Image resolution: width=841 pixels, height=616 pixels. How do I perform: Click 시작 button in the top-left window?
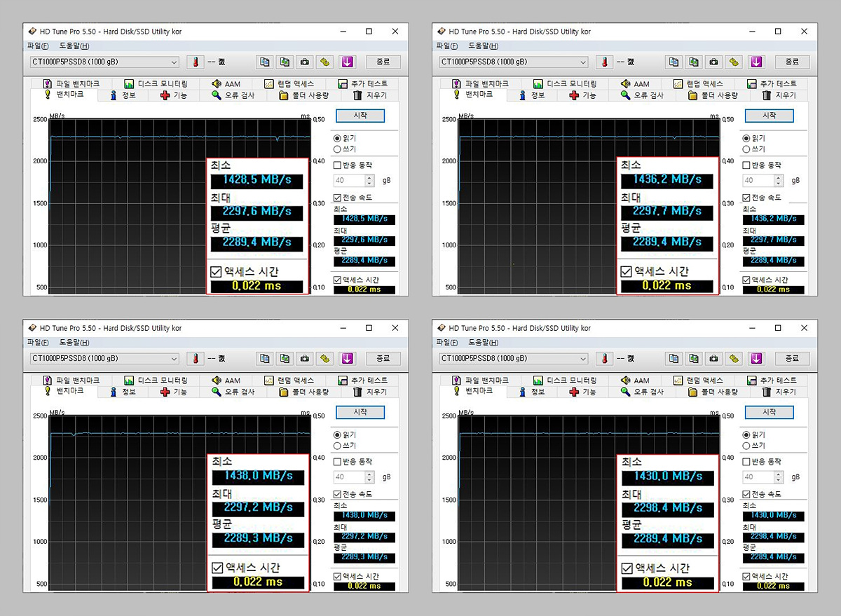click(360, 116)
